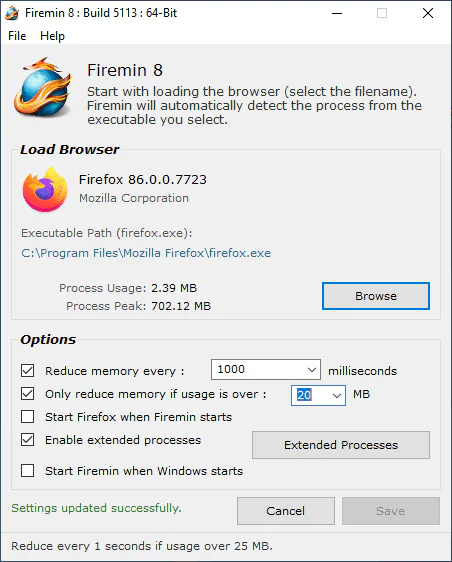Minimize the Firemin window

click(x=337, y=13)
